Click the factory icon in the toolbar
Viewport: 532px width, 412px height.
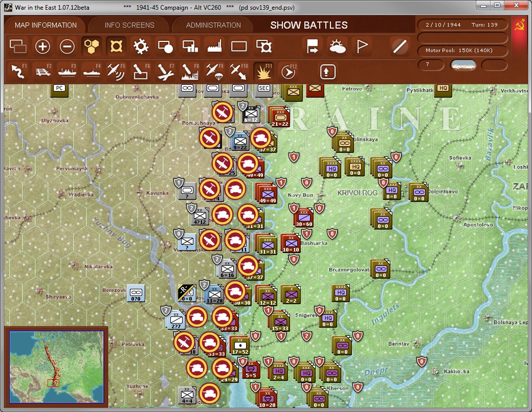(x=214, y=47)
